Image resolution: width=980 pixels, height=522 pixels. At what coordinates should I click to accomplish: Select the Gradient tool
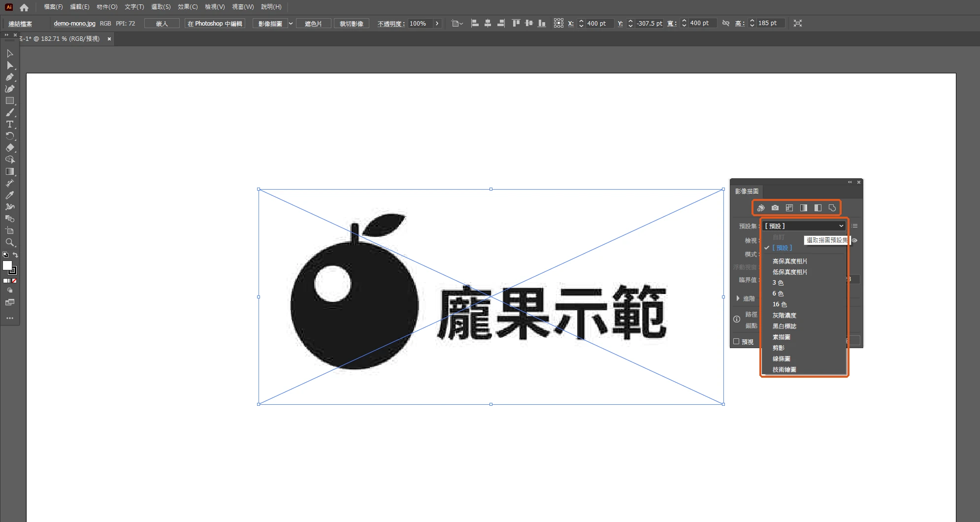(9, 171)
